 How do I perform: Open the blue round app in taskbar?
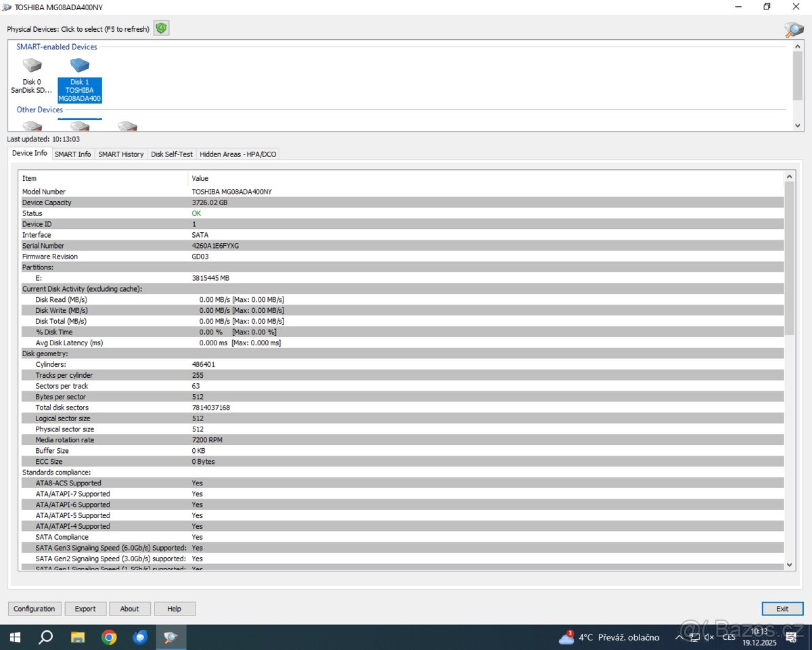140,637
